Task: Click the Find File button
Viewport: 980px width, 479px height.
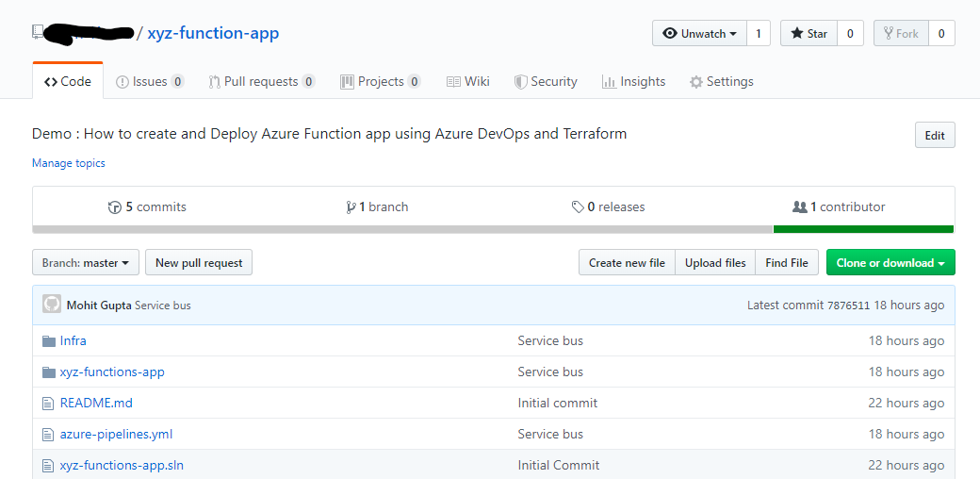Action: tap(787, 263)
